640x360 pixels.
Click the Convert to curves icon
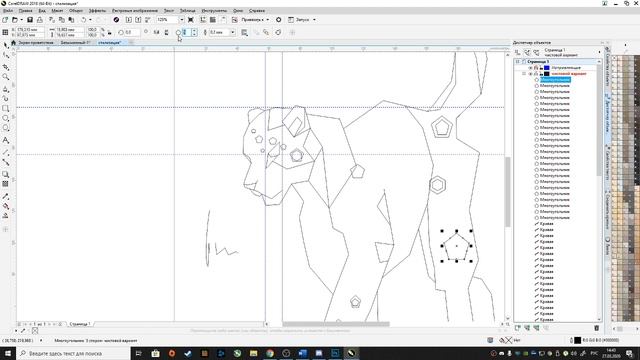pyautogui.click(x=278, y=32)
